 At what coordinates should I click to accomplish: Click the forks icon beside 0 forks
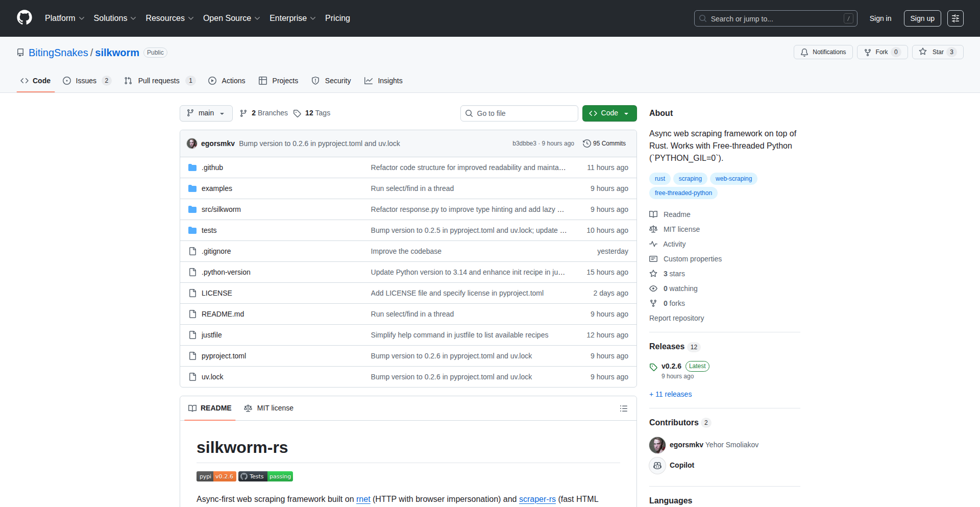pos(653,303)
